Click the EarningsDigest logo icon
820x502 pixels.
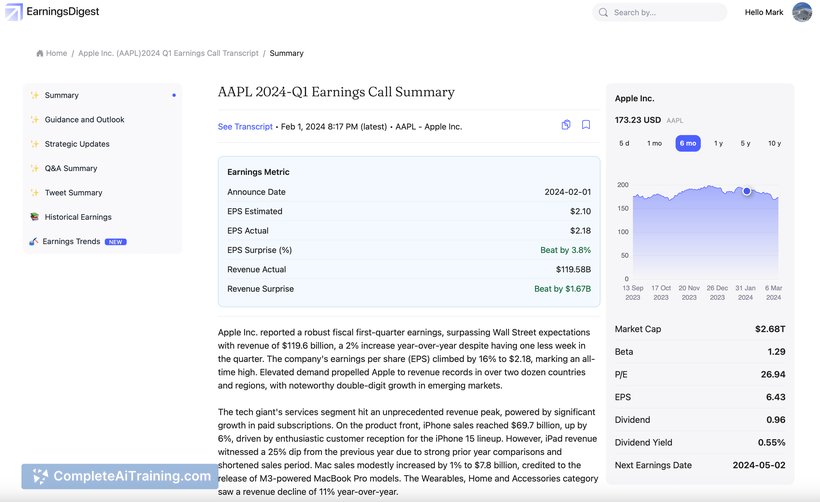[14, 12]
